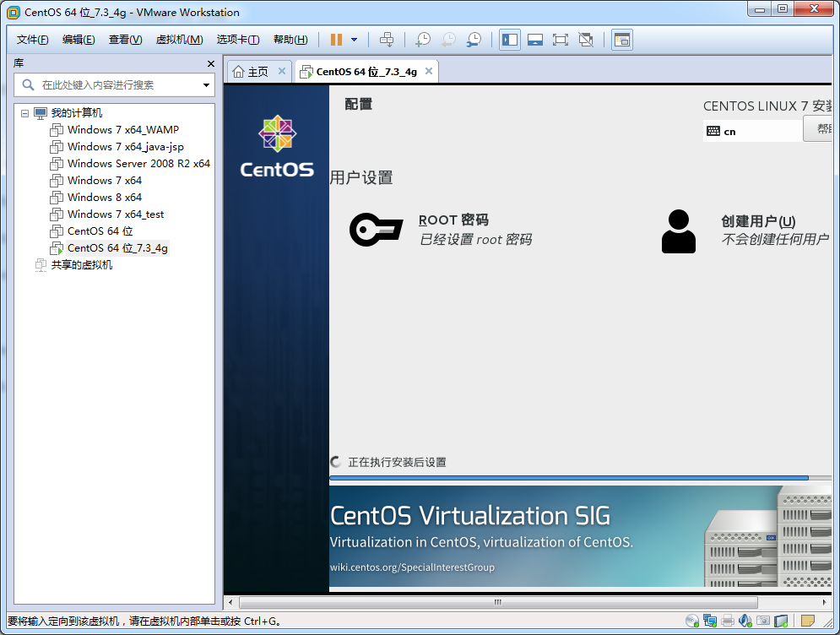Click the send Ctrl+Alt+Del icon
Viewport: 840px width, 635px height.
pos(387,40)
